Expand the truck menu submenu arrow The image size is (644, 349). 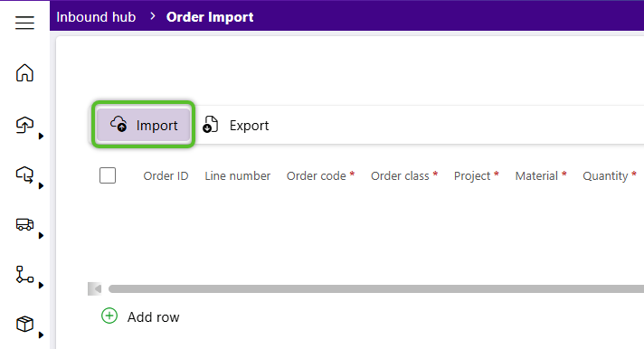click(41, 235)
